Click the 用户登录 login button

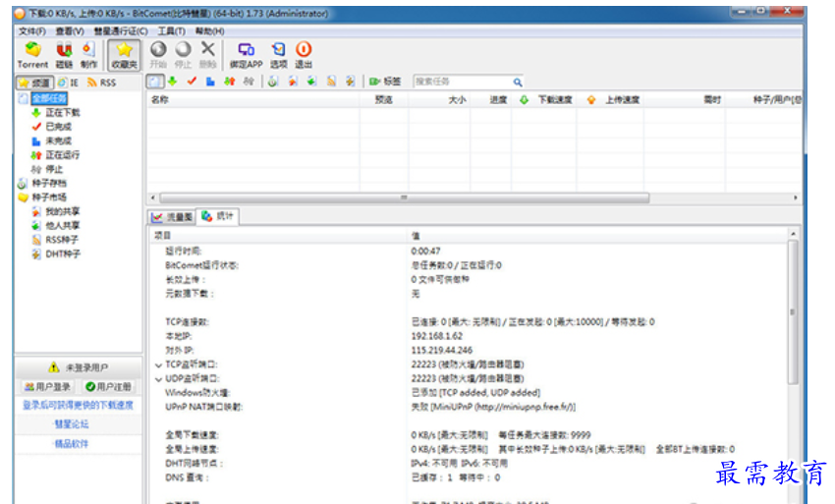click(47, 387)
